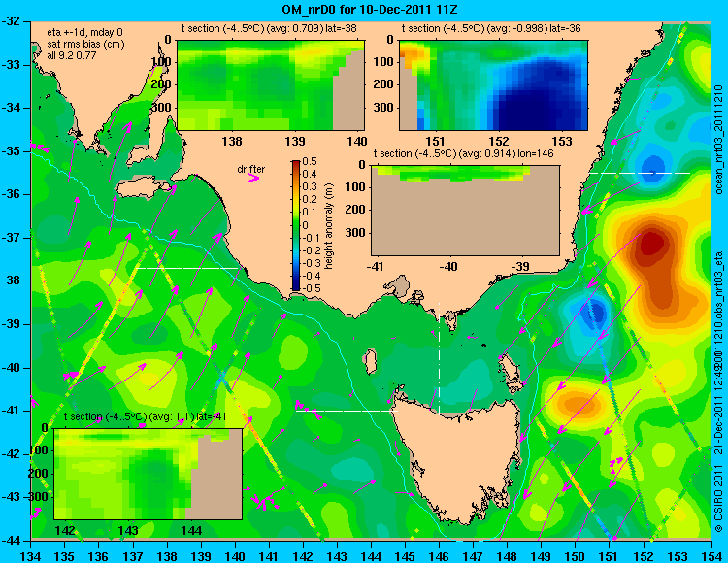The image size is (728, 563).
Task: Click the white dashed section line at latitude -41
Action: point(347,411)
